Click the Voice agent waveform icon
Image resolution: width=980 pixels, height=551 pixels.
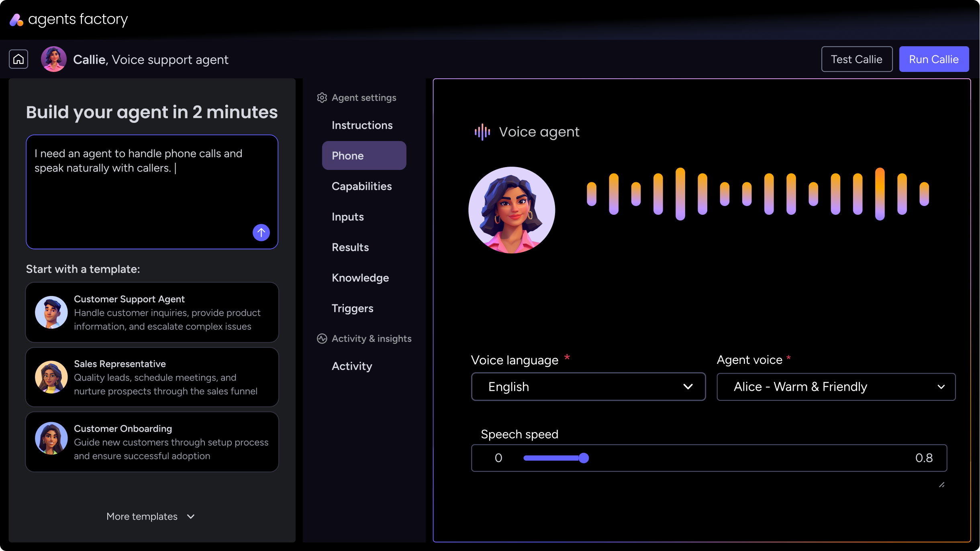(482, 132)
